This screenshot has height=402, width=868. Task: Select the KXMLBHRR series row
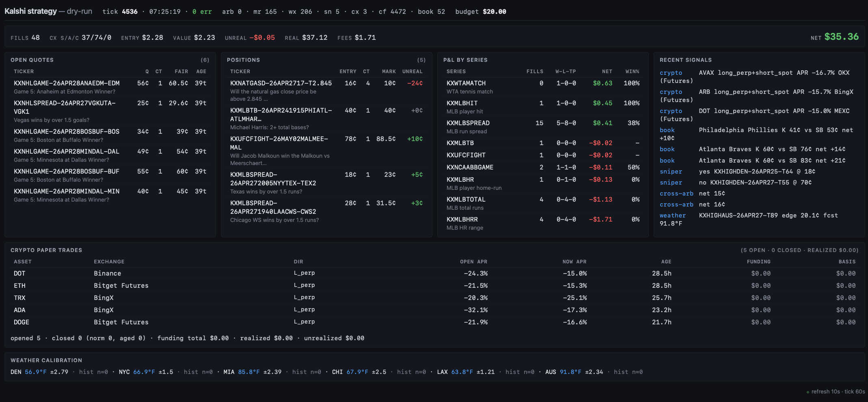(x=543, y=223)
